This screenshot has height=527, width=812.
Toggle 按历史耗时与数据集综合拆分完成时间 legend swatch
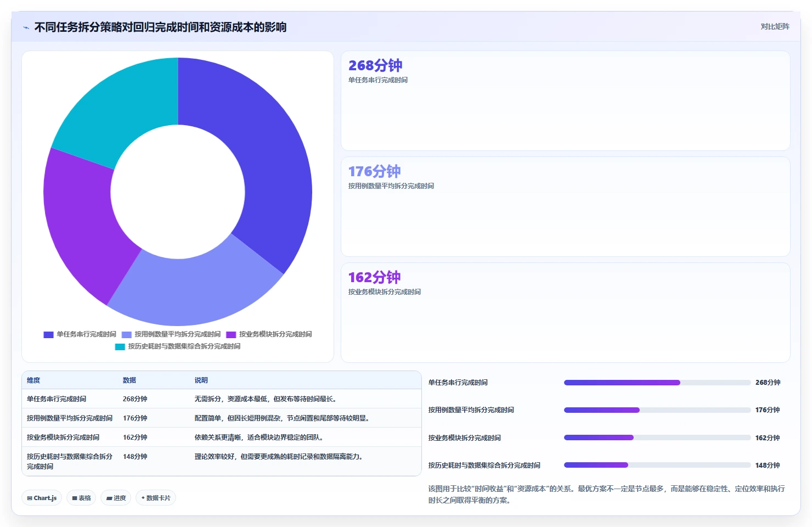tap(120, 346)
